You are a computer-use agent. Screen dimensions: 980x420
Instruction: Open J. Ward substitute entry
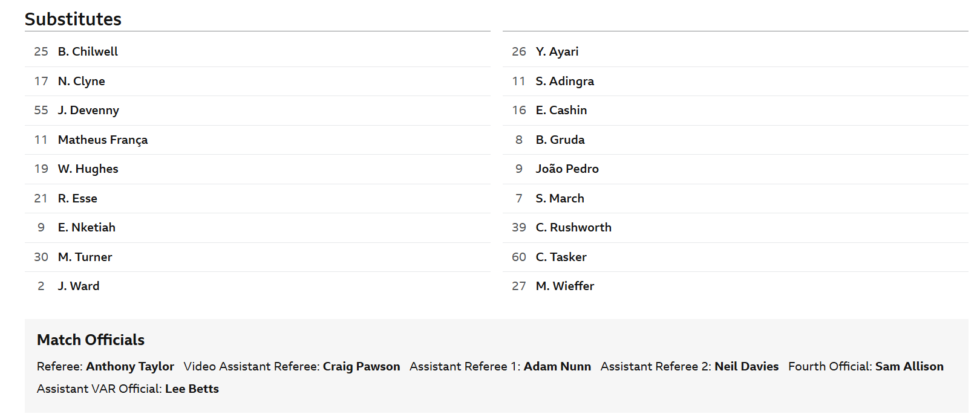[x=257, y=286]
